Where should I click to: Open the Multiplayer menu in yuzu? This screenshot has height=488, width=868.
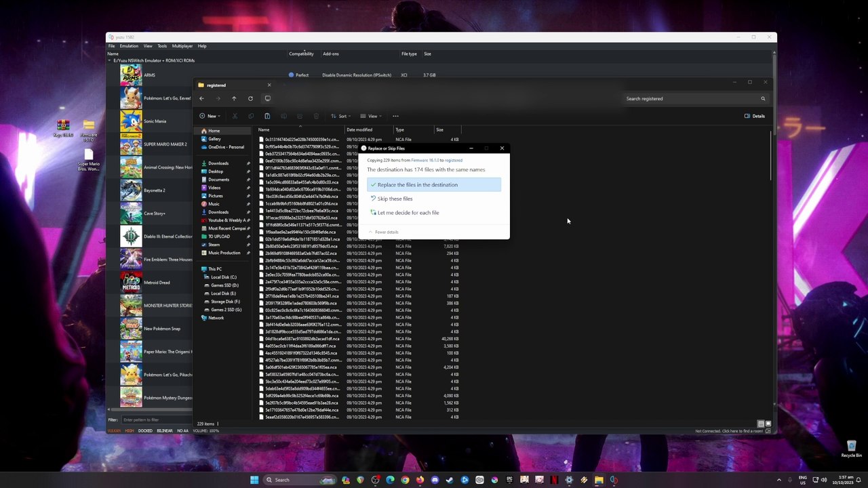click(x=182, y=46)
